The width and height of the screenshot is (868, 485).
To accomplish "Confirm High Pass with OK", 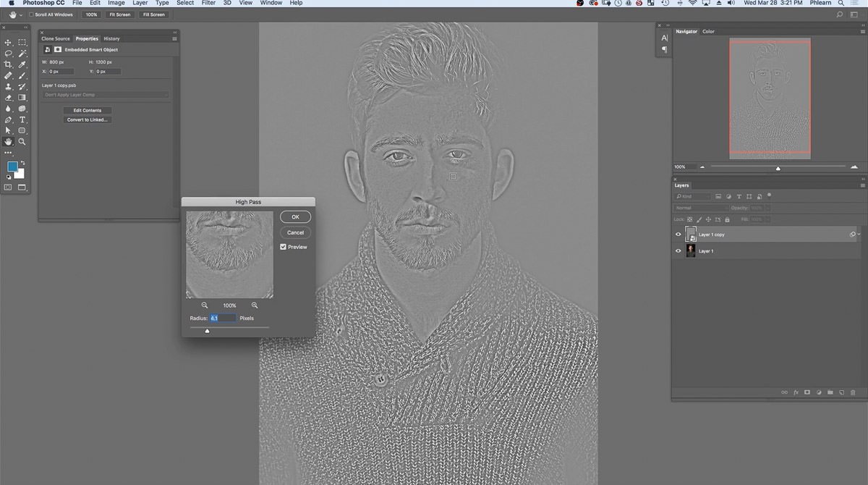I will [295, 217].
